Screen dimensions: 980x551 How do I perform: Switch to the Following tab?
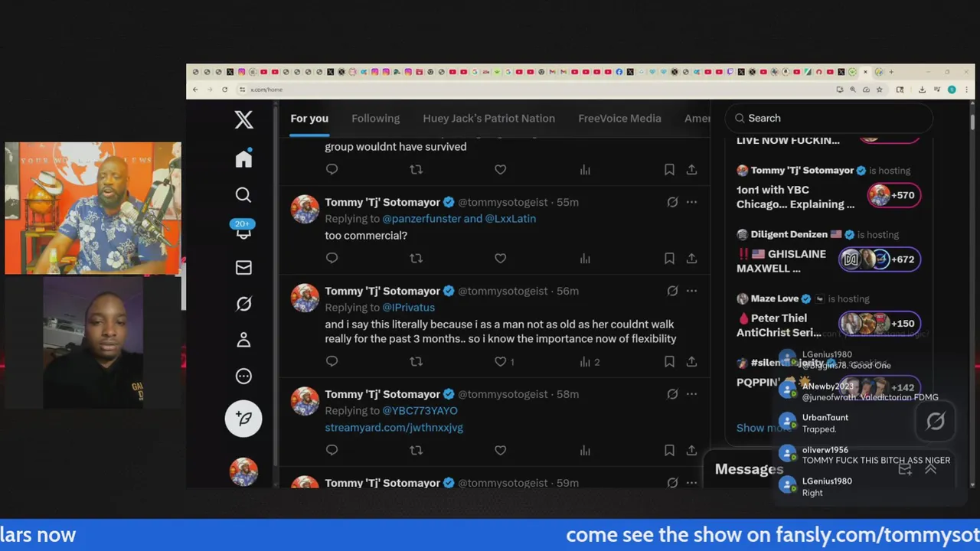click(x=375, y=119)
